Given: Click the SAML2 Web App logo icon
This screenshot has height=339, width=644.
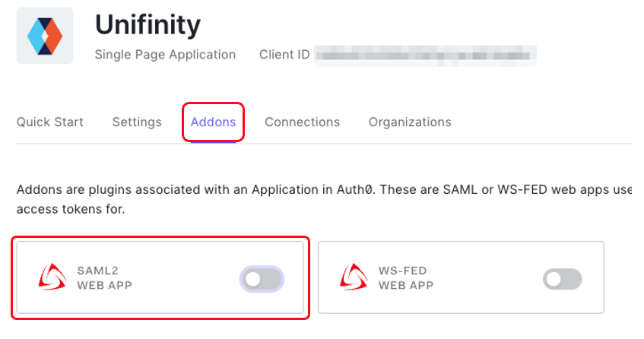Looking at the screenshot, I should coord(53,278).
